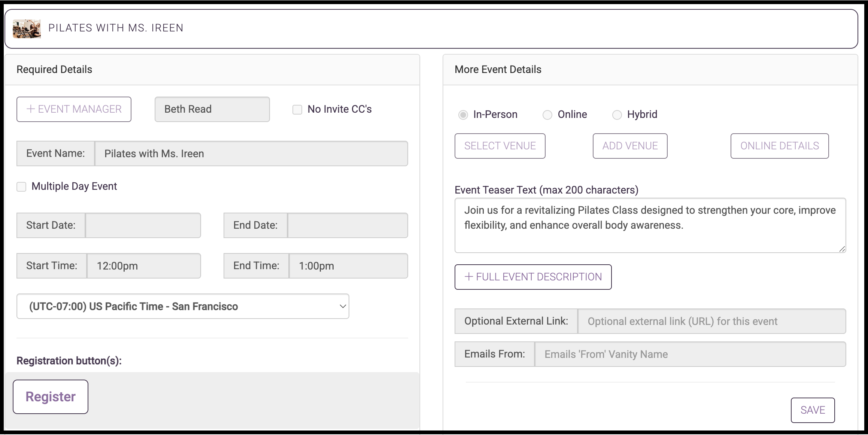Edit the Event Teaser Text area
The height and width of the screenshot is (435, 868).
[650, 225]
